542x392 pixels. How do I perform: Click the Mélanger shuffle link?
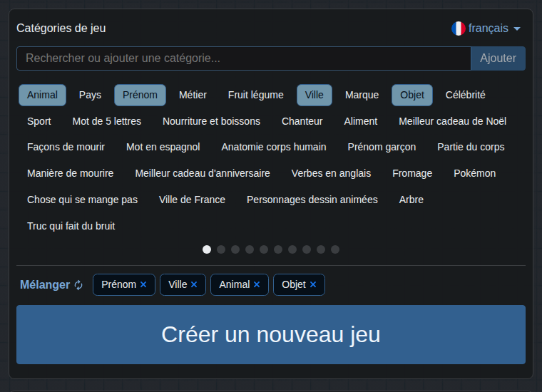click(x=51, y=285)
